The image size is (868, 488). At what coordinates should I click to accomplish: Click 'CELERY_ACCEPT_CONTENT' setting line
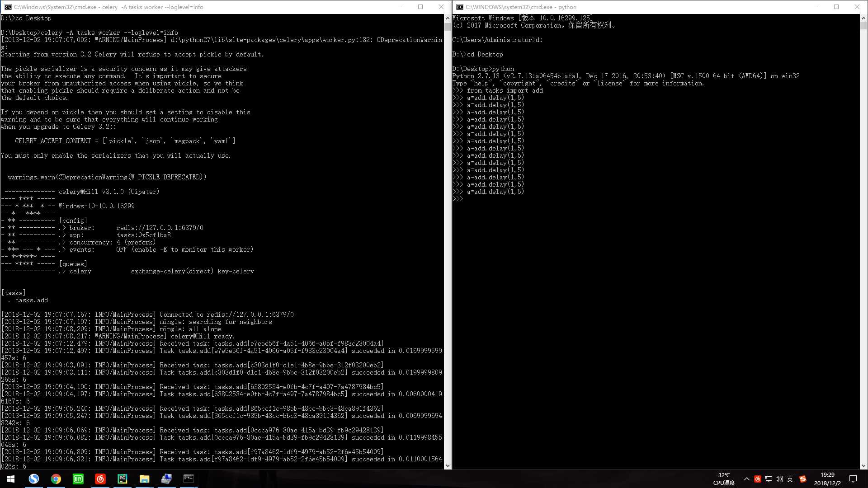pyautogui.click(x=125, y=141)
